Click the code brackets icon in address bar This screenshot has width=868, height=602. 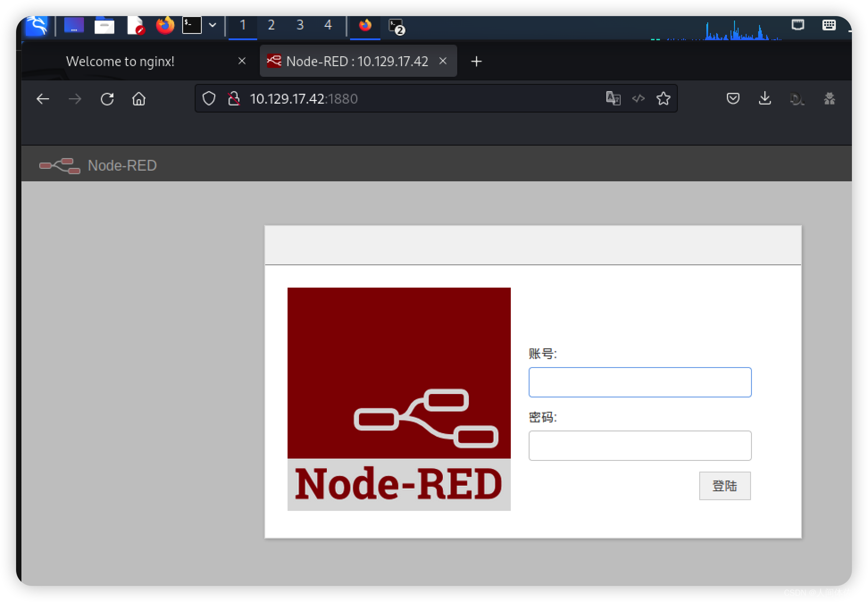[x=638, y=98]
